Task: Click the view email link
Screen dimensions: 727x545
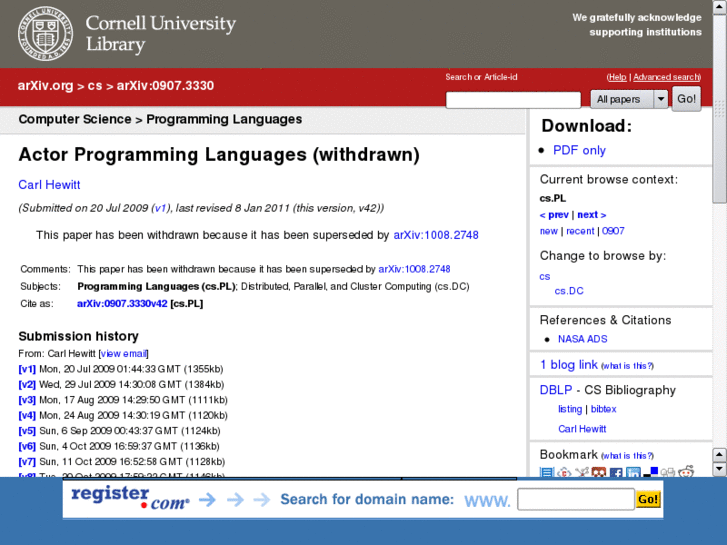Action: (x=123, y=353)
